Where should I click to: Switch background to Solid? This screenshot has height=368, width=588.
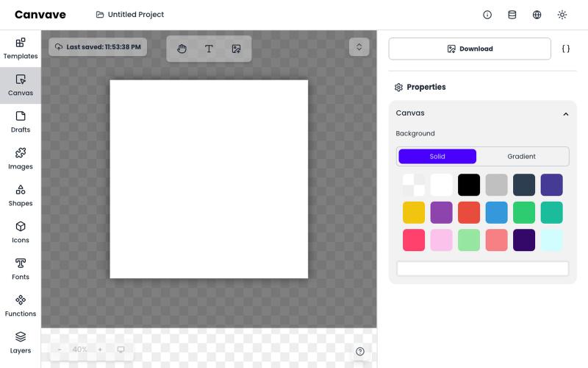click(437, 156)
